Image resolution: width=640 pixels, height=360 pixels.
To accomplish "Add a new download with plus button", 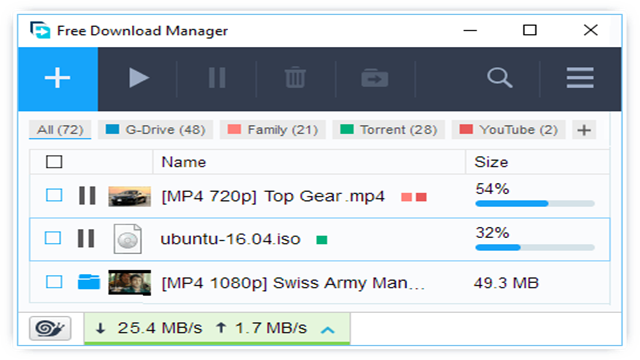I will [x=58, y=78].
